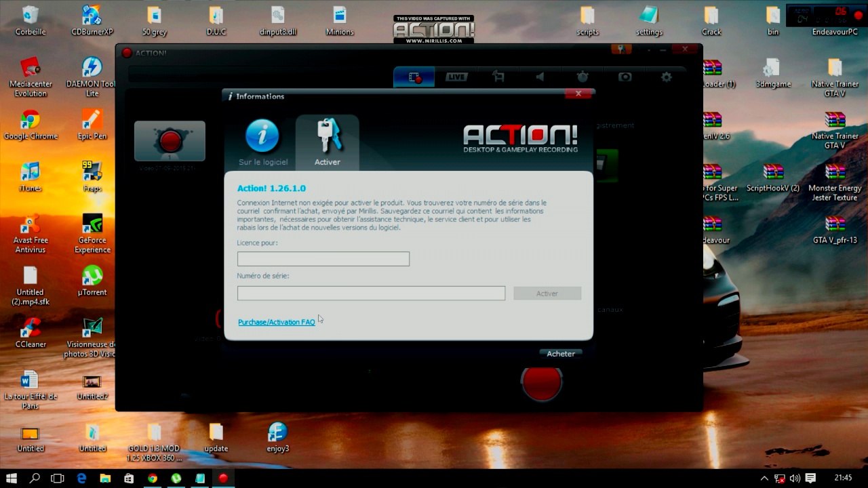Open the Action Center notifications icon
Viewport: 868px width, 488px height.
(810, 478)
